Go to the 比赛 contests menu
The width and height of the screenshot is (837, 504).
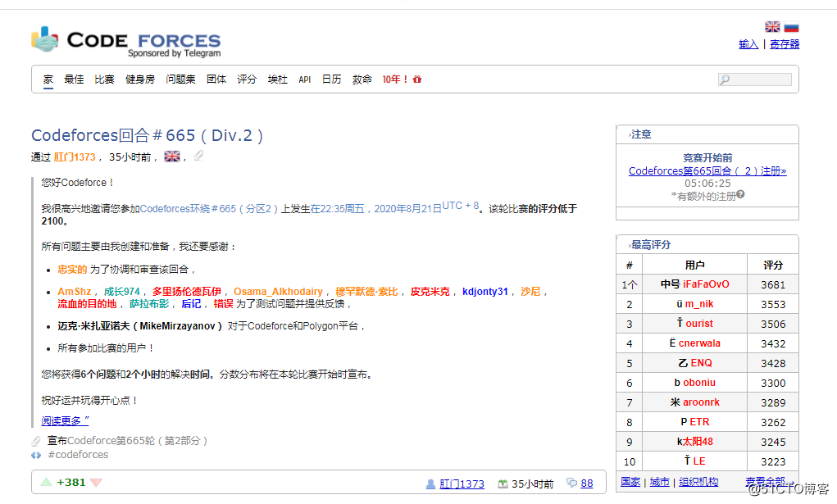tap(104, 79)
